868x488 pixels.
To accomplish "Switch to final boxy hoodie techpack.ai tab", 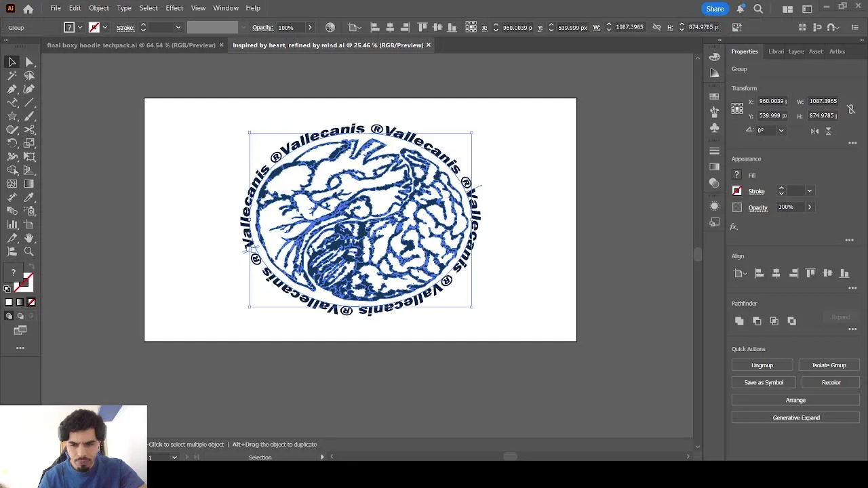I will [x=131, y=45].
